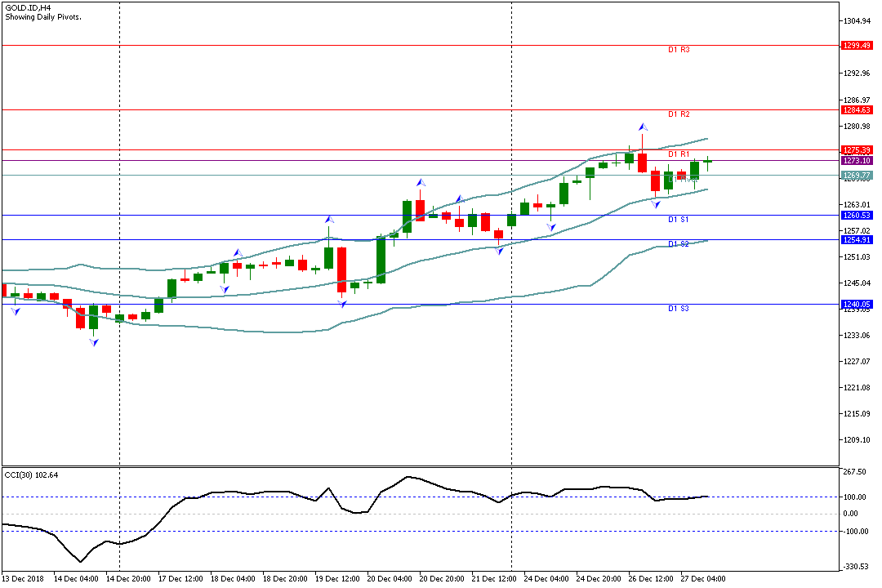Click the blue 1240.05 price tag

pos(857,305)
